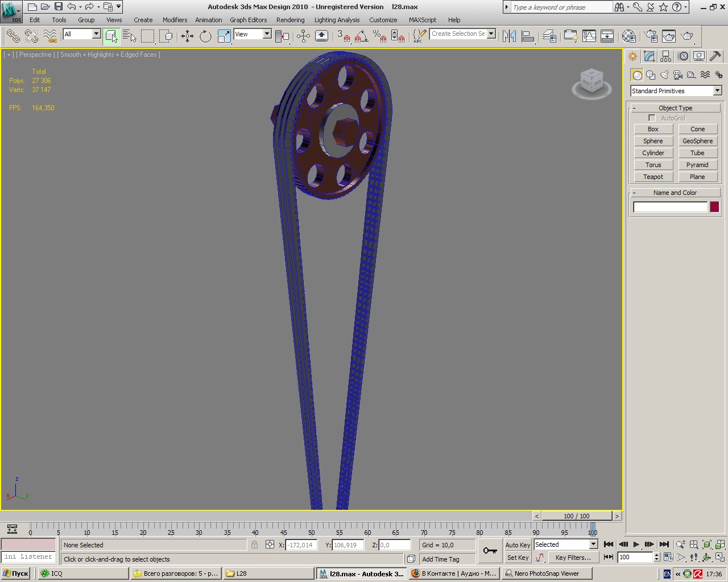Activate the Select Object tool

click(x=111, y=36)
